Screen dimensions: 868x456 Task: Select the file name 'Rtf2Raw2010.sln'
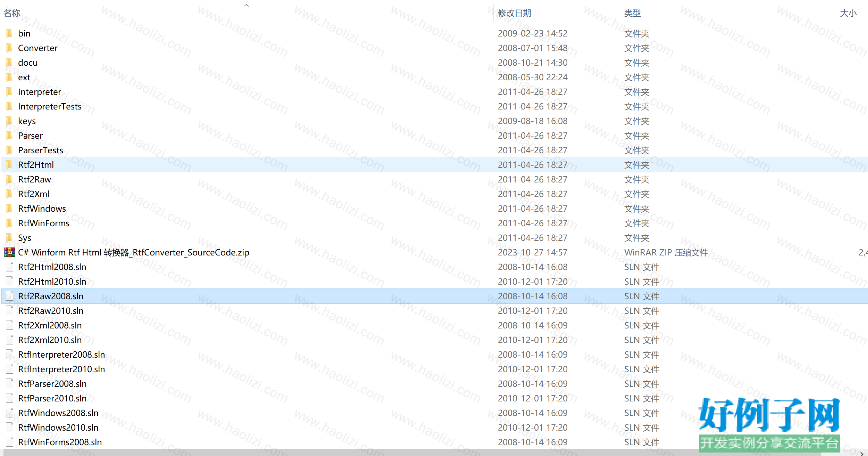pyautogui.click(x=51, y=311)
